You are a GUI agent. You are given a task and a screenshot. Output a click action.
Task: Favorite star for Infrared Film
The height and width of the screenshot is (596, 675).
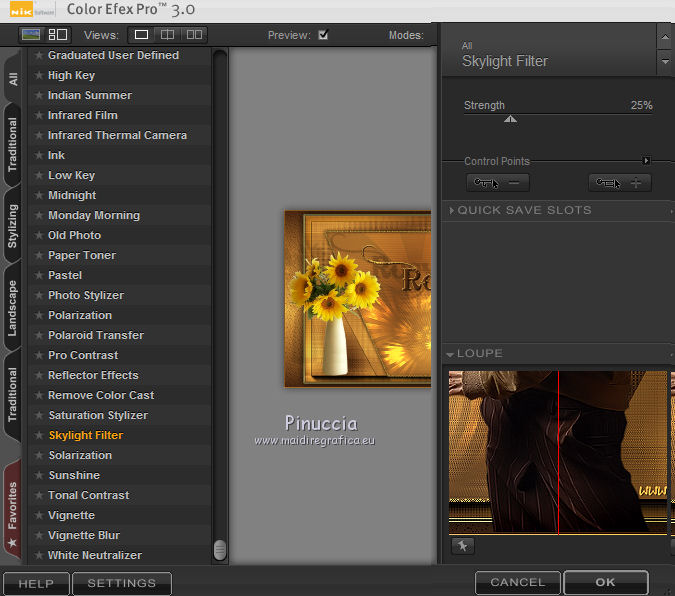tap(39, 115)
